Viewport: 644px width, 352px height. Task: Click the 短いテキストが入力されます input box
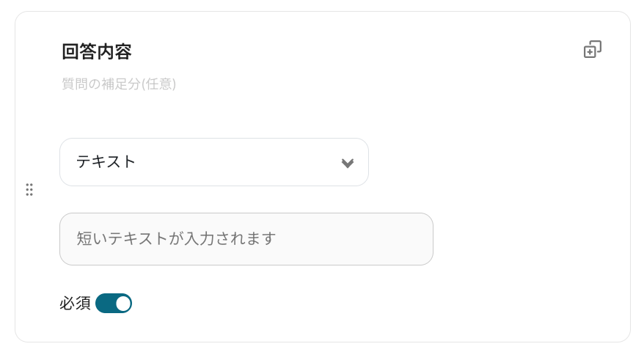(x=246, y=239)
